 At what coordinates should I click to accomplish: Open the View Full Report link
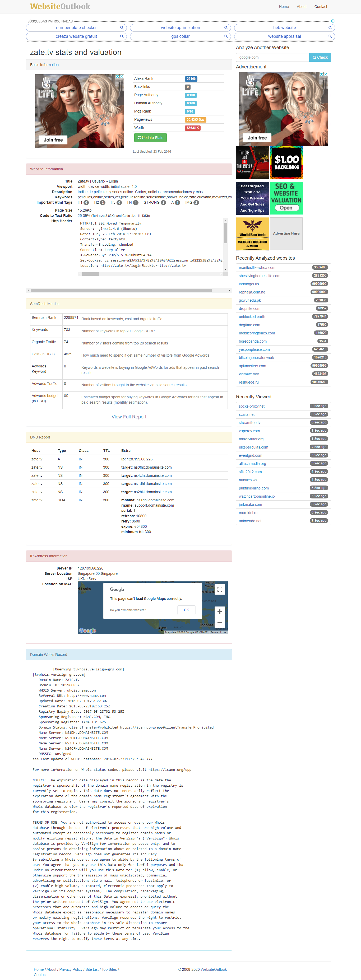coord(129,417)
